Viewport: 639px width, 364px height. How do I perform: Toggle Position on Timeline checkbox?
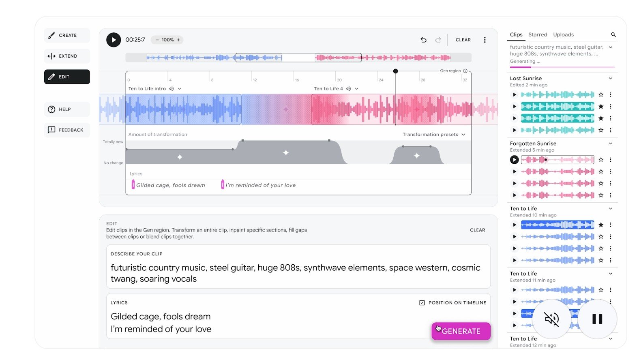(422, 303)
